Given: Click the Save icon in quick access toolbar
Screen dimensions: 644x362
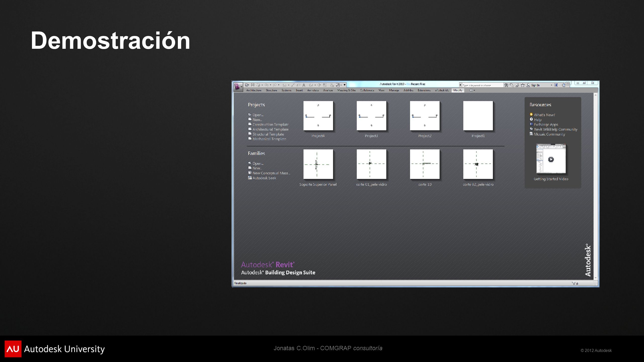Looking at the screenshot, I should pos(253,85).
